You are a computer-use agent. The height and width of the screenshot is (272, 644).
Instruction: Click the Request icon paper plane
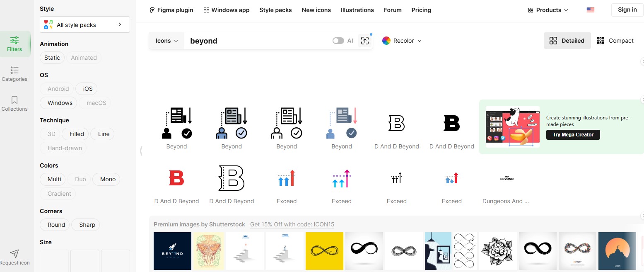pos(15,254)
